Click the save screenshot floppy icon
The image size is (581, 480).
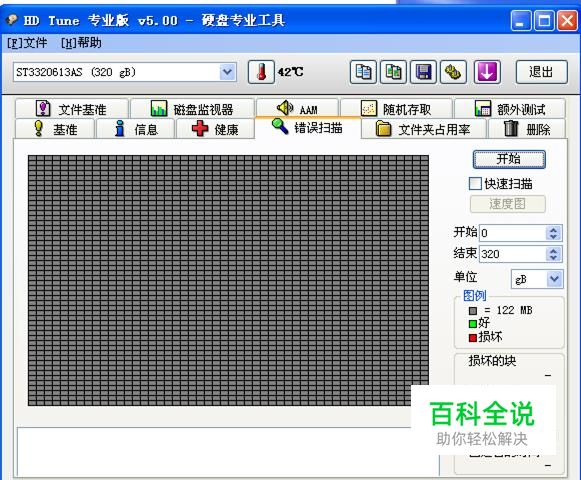pyautogui.click(x=423, y=72)
